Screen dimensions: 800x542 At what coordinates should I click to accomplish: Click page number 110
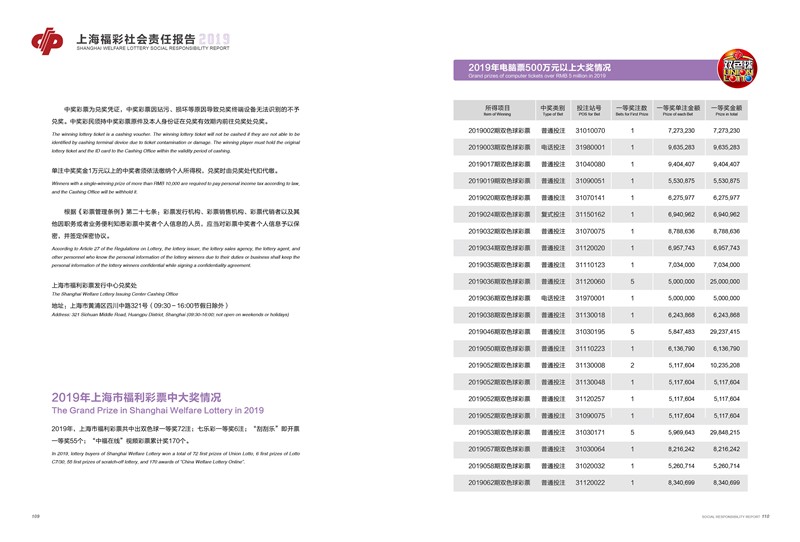point(765,516)
